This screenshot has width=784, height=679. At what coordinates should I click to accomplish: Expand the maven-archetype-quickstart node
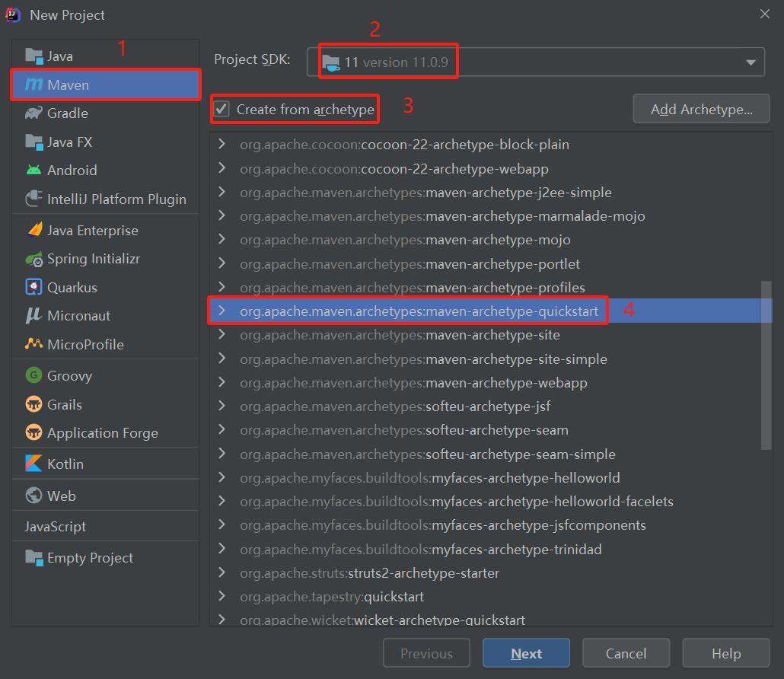(x=221, y=311)
